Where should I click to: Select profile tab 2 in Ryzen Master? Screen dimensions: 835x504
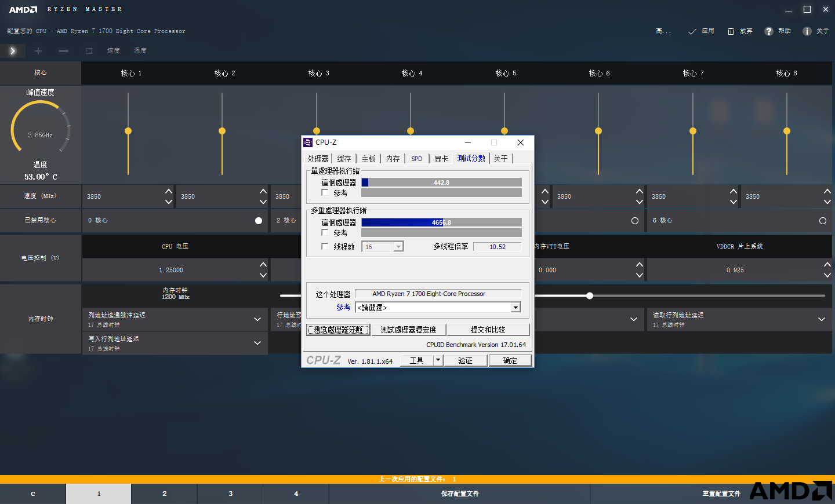coord(165,494)
